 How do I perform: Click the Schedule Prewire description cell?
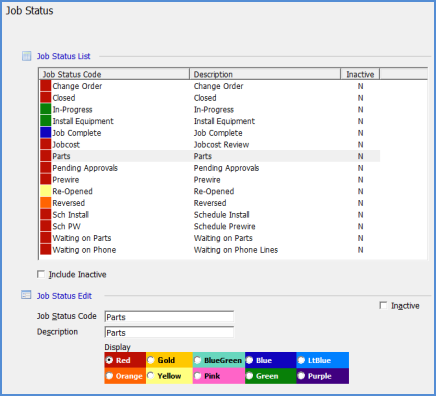pyautogui.click(x=225, y=226)
